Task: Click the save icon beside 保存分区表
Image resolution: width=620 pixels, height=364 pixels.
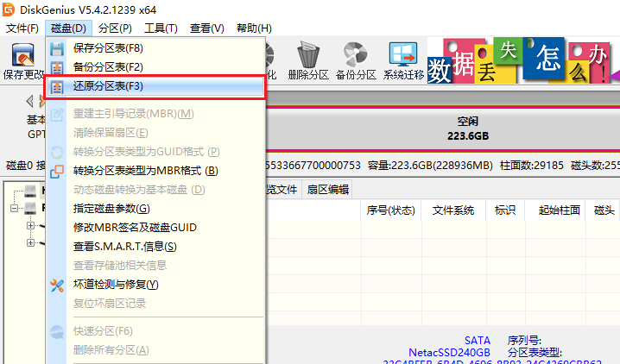Action: [x=57, y=48]
